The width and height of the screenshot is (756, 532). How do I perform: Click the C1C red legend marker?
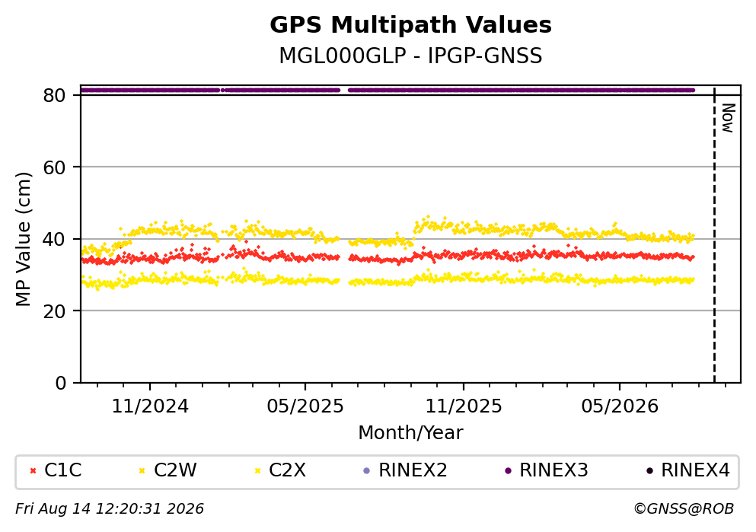tap(33, 471)
